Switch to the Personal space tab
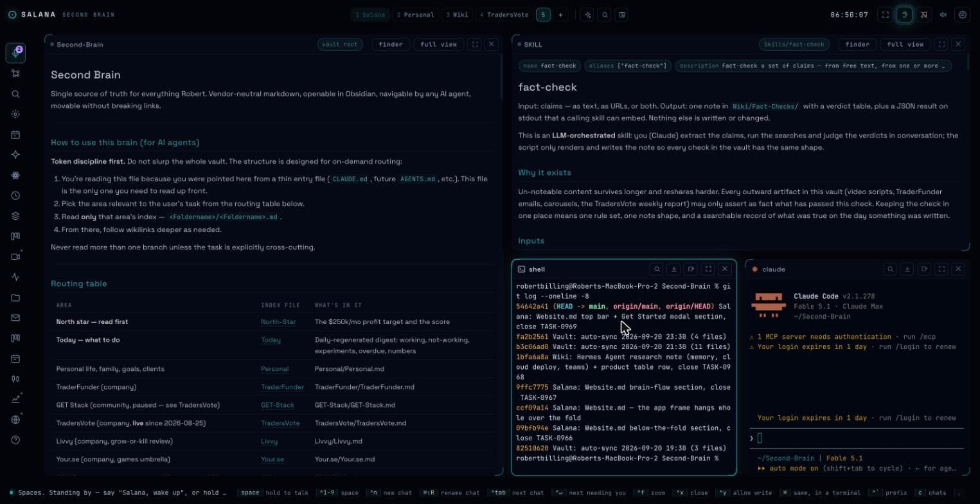The image size is (980, 504). click(x=415, y=15)
